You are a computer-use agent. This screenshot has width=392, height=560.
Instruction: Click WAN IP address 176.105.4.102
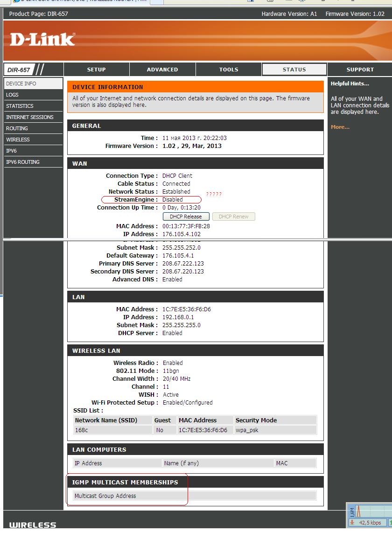[181, 234]
